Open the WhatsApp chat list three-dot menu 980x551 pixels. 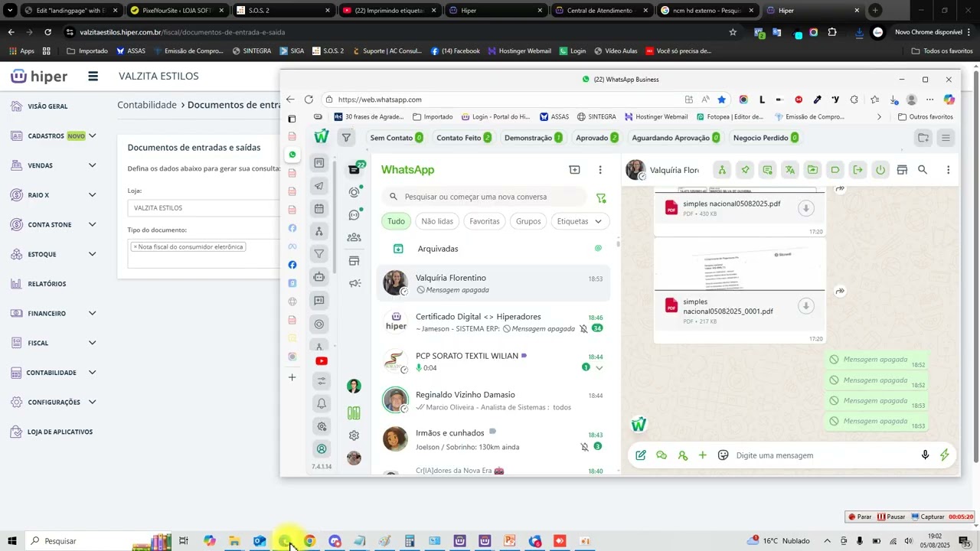[600, 170]
